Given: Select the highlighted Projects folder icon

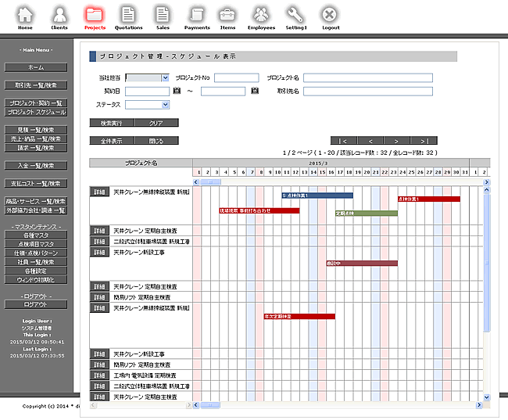Looking at the screenshot, I should pos(95,15).
